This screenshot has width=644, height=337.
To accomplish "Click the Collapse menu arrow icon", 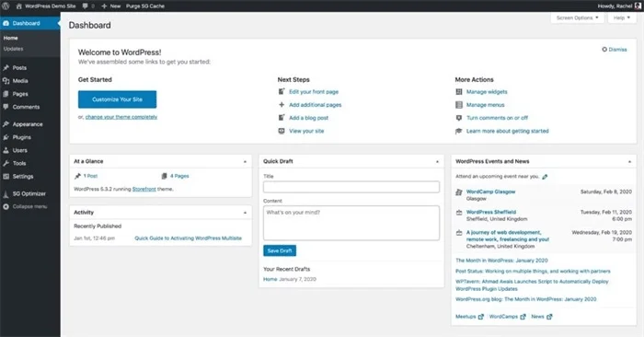I will (x=6, y=207).
